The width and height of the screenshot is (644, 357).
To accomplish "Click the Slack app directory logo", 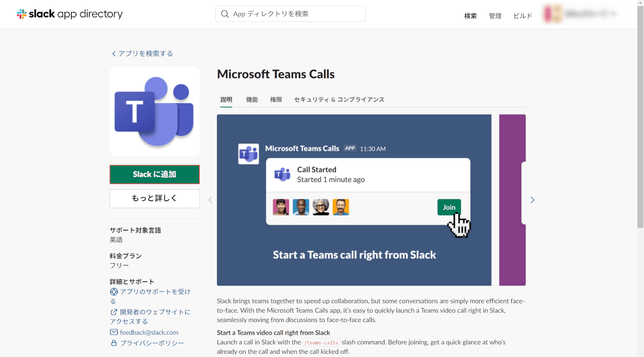I will tap(70, 14).
